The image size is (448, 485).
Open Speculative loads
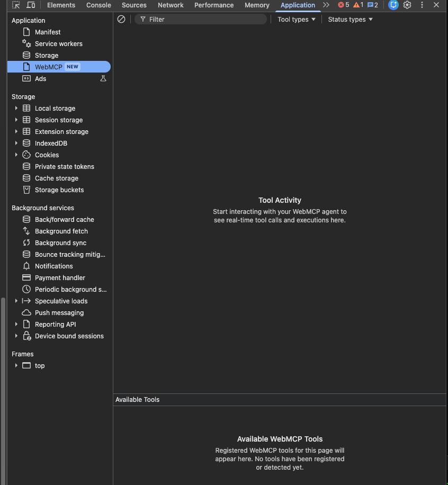coord(59,301)
